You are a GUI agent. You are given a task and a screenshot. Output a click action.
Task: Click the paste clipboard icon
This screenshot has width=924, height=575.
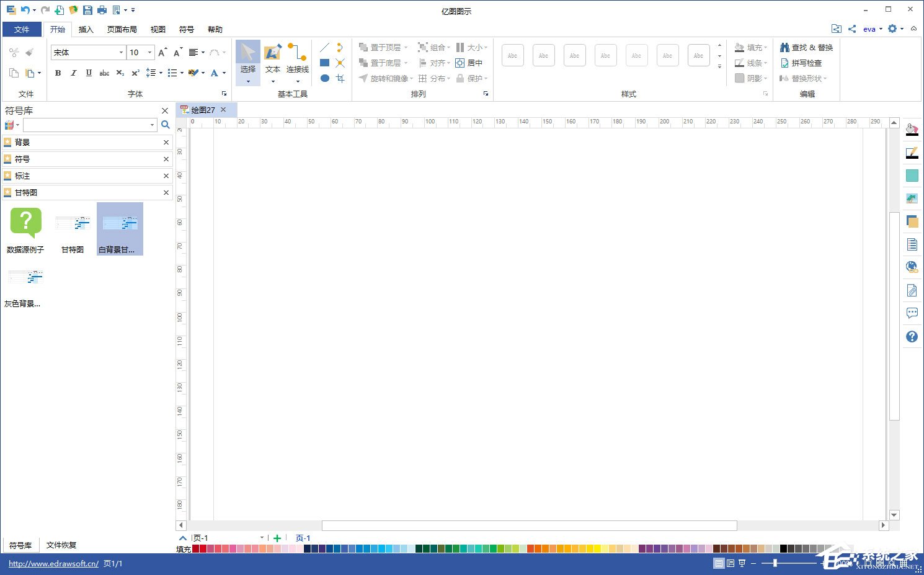coord(30,73)
